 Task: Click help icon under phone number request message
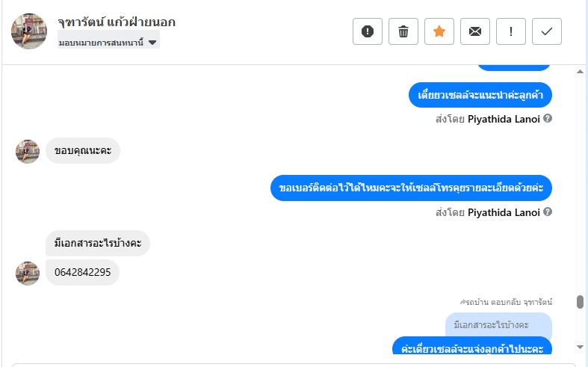coord(548,212)
